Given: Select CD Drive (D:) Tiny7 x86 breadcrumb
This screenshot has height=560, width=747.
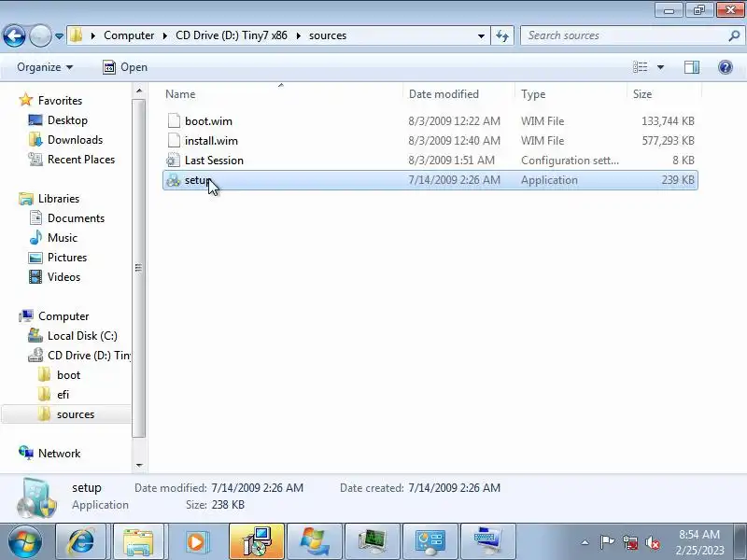Looking at the screenshot, I should pyautogui.click(x=231, y=35).
